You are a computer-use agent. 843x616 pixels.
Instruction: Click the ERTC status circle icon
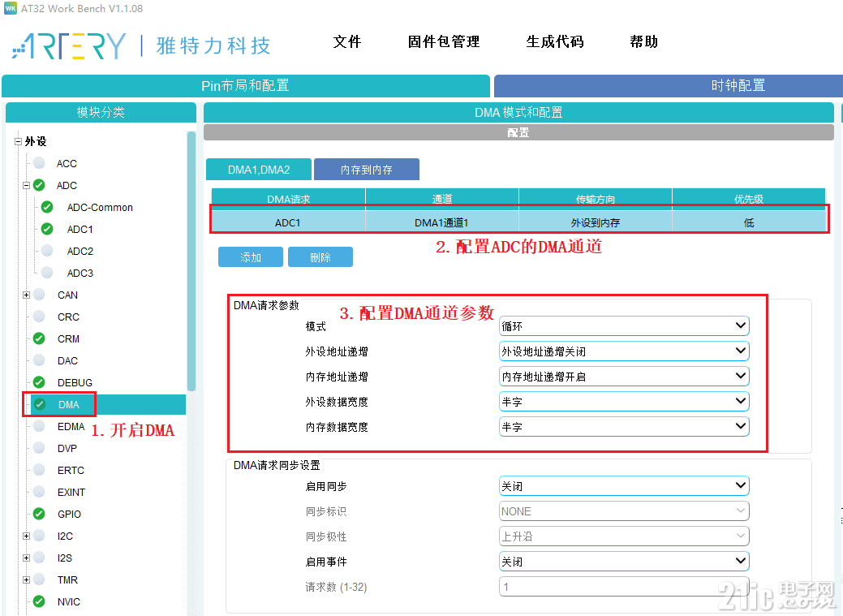click(x=39, y=470)
